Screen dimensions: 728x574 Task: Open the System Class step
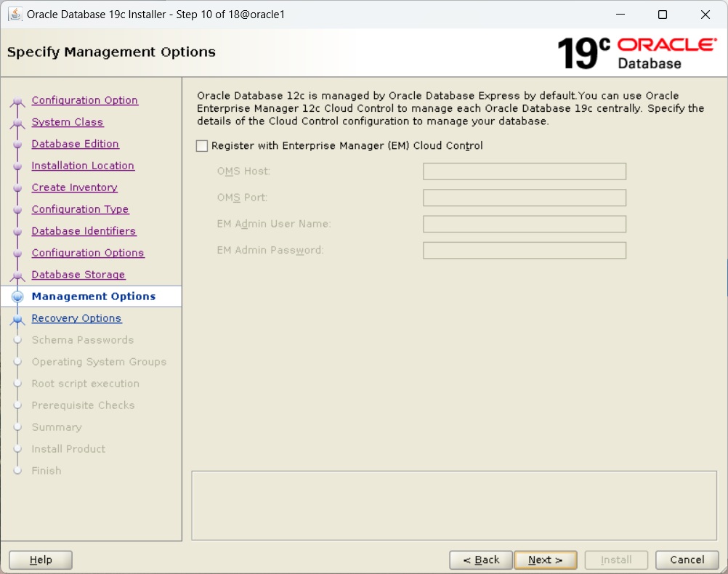pyautogui.click(x=68, y=122)
